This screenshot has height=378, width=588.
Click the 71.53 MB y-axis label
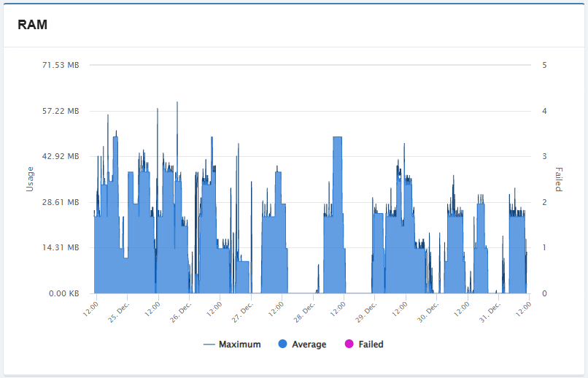tap(61, 65)
